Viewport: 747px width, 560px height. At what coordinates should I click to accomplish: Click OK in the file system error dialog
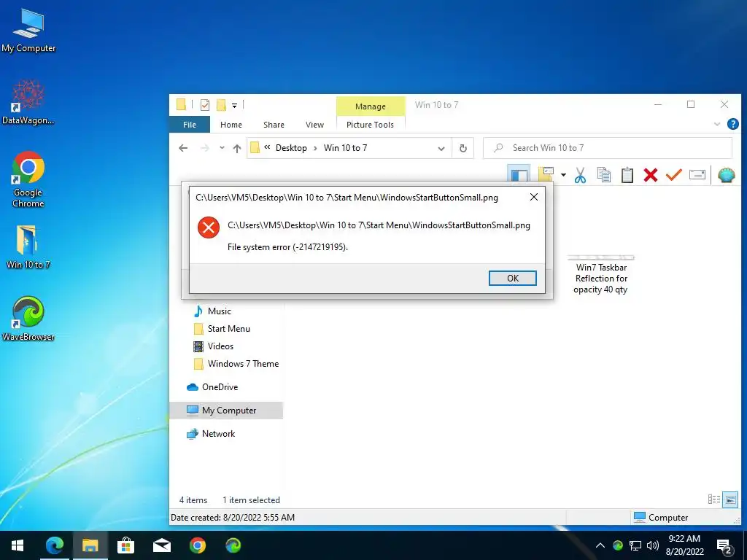tap(513, 278)
